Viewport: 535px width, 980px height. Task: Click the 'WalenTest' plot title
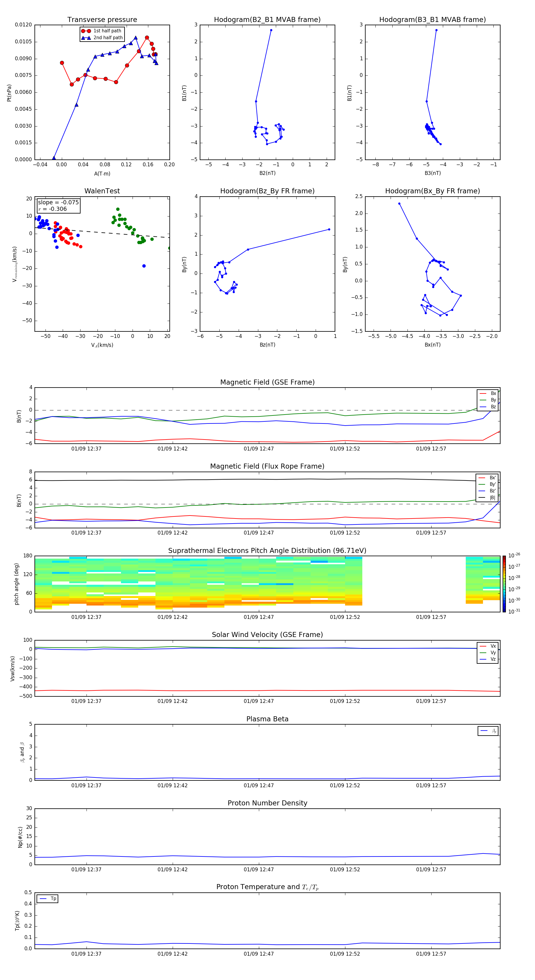click(x=102, y=191)
